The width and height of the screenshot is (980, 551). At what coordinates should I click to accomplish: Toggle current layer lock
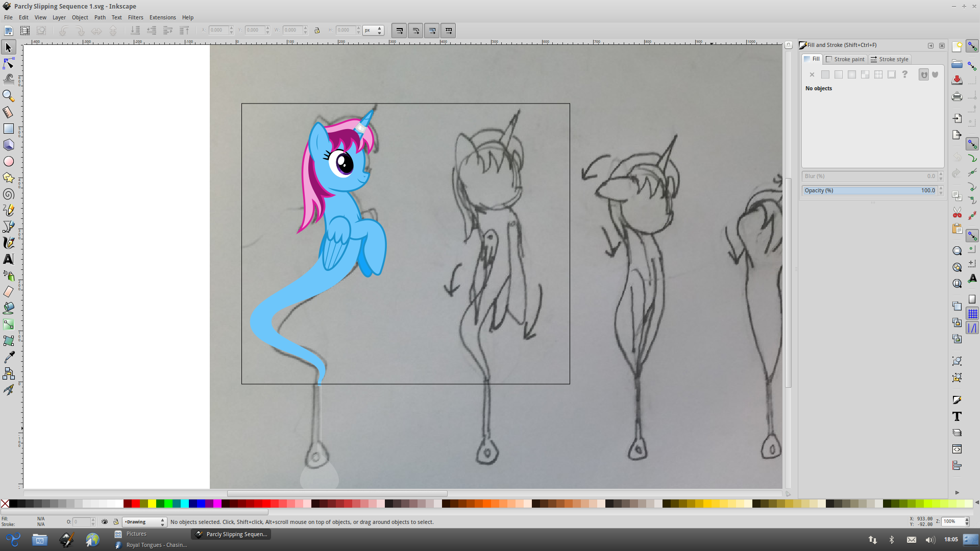[x=116, y=522]
